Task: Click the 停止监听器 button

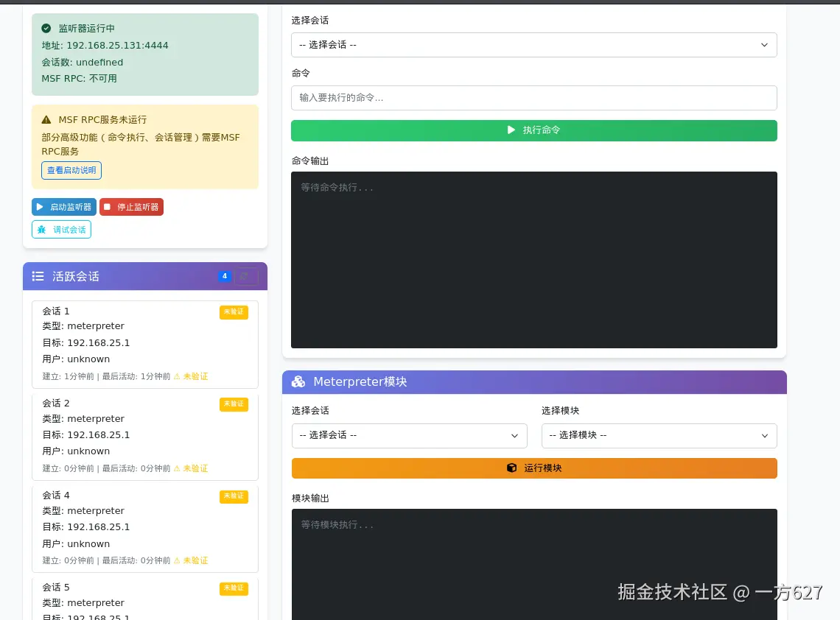Action: coord(131,207)
